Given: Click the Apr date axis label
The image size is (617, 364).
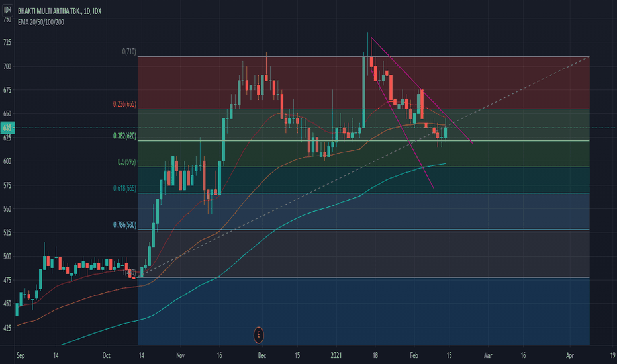Looking at the screenshot, I should (x=570, y=356).
